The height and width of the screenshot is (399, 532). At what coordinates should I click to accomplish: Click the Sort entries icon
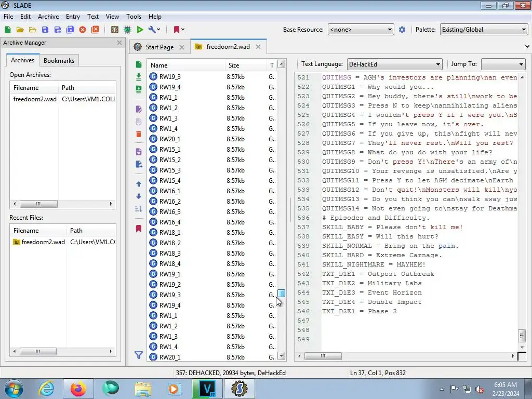click(138, 209)
